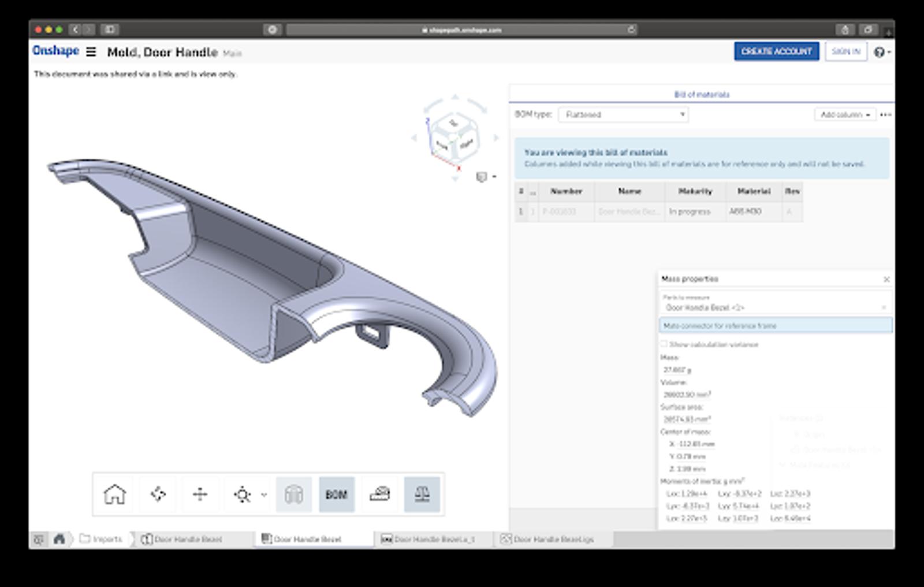The image size is (924, 587).
Task: Select the Pan view tool
Action: tap(200, 495)
